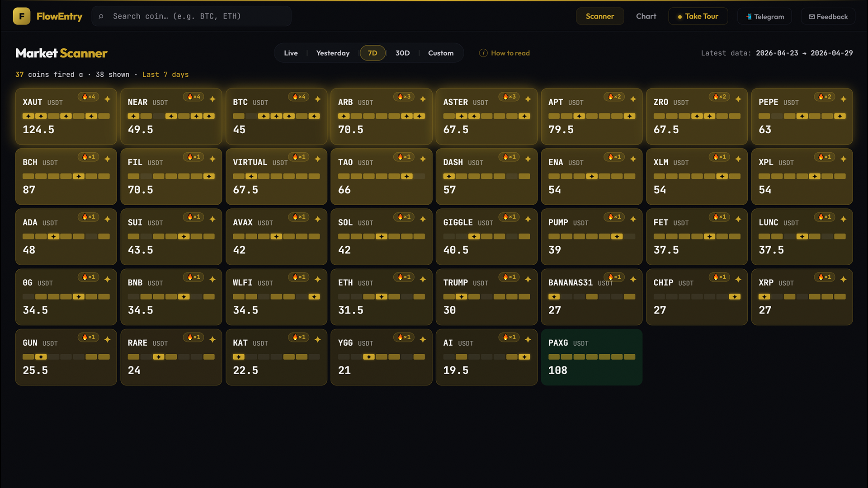Click the FlowEntry F logo icon
The height and width of the screenshot is (488, 868).
22,16
